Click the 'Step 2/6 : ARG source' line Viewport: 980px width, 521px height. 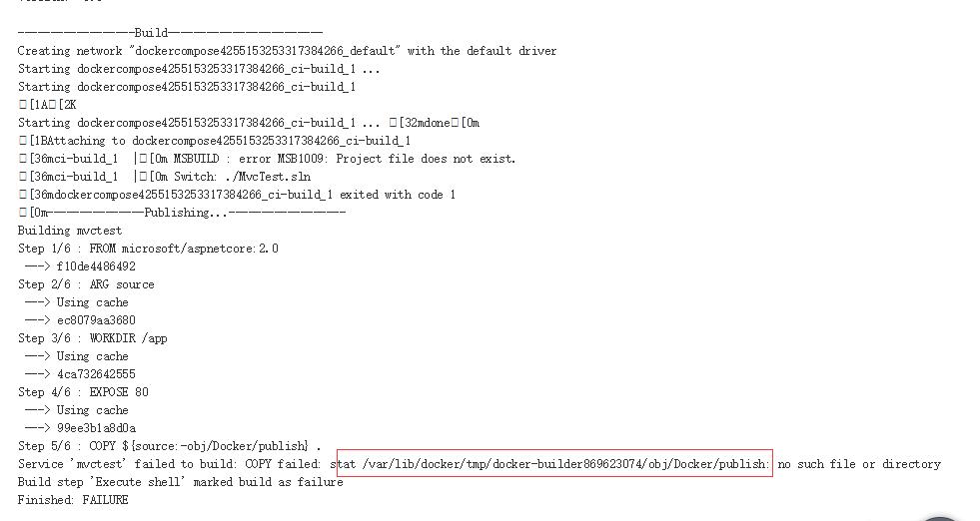pos(86,284)
